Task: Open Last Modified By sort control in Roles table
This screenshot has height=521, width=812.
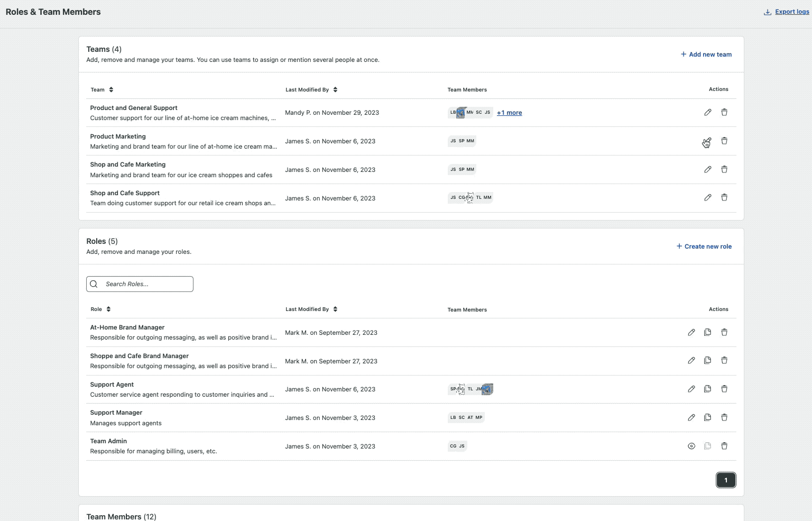Action: pyautogui.click(x=336, y=309)
